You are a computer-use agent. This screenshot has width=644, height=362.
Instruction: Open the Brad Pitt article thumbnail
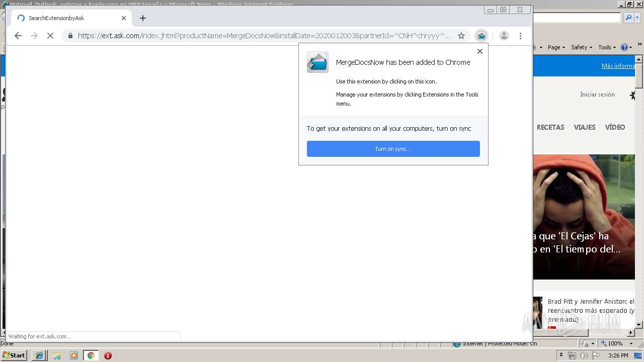pos(538,313)
